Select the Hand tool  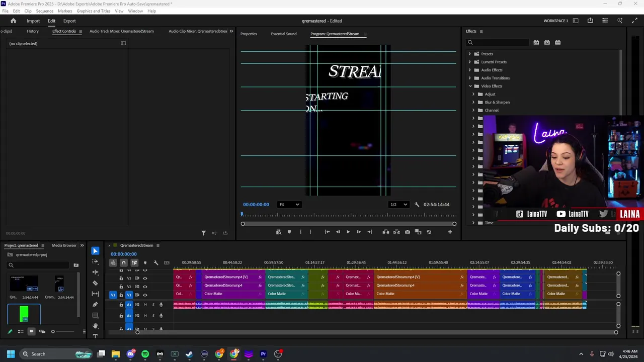coord(95,326)
